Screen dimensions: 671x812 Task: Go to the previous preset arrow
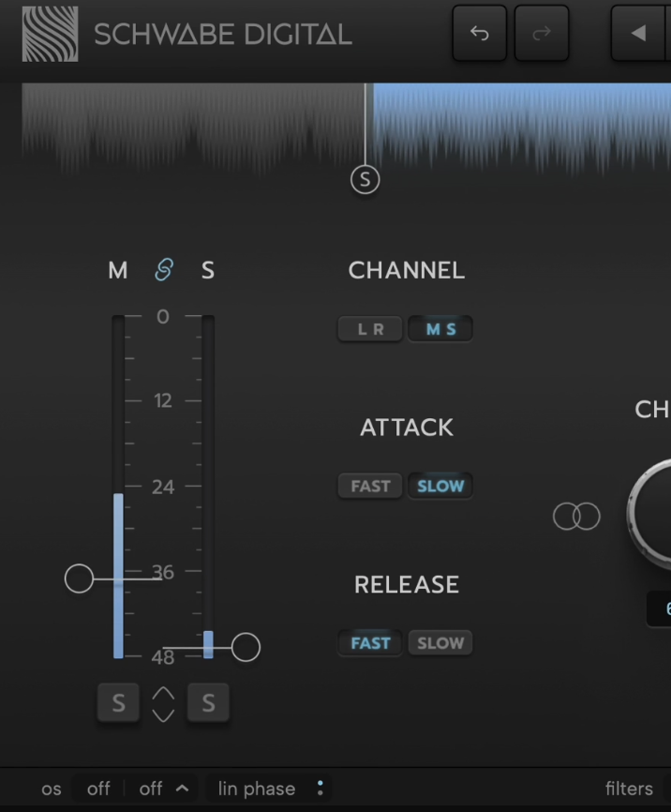[638, 34]
